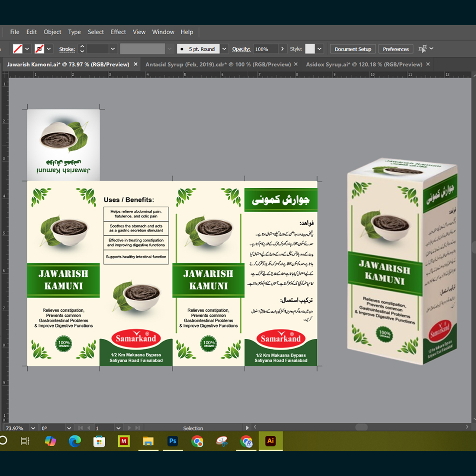Click the align to selection icon

[x=422, y=48]
